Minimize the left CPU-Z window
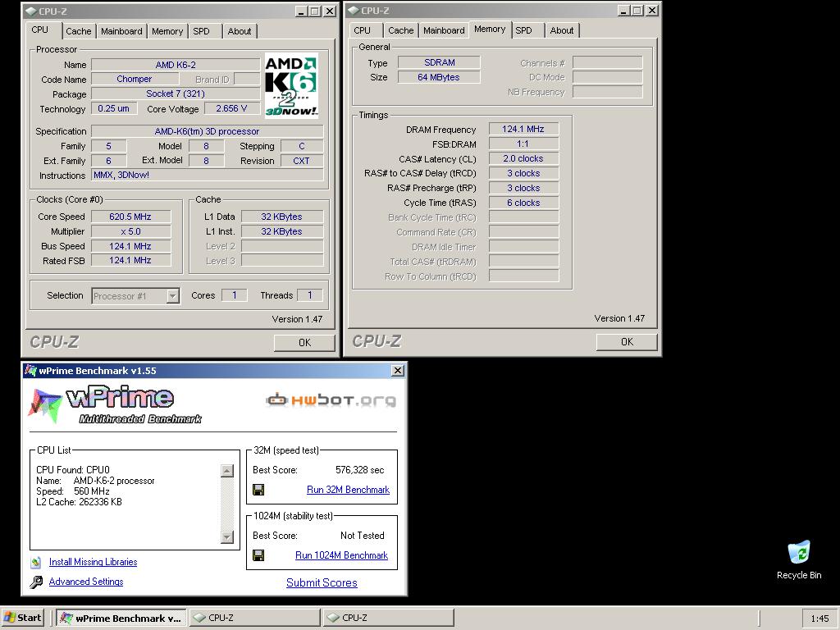Viewport: 840px width, 630px height. (x=302, y=11)
